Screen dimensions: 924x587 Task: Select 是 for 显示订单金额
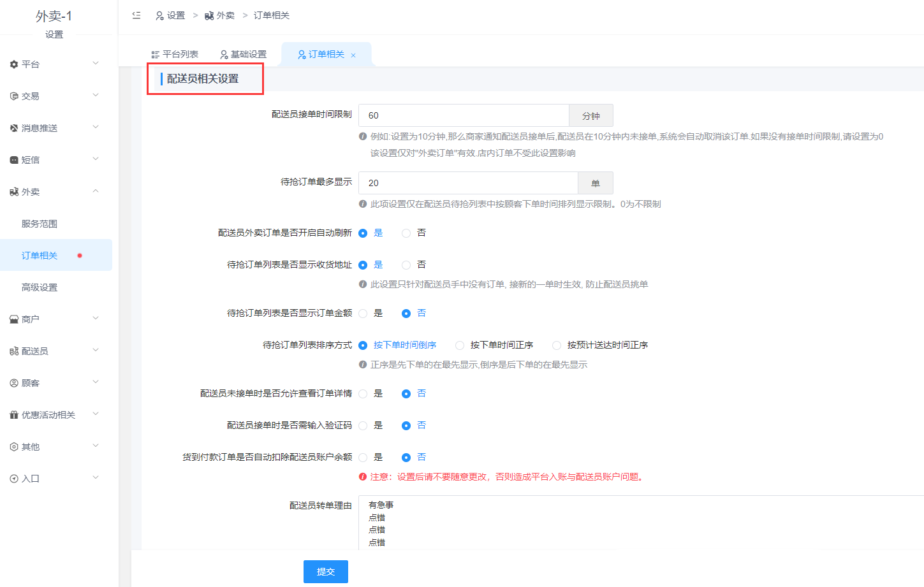[363, 314]
